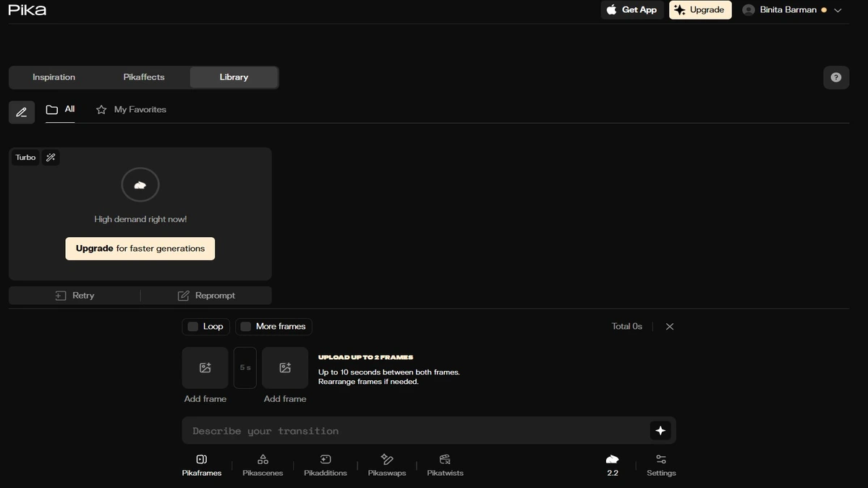Screen dimensions: 868x488
Task: Click the Retry button
Action: click(x=75, y=296)
